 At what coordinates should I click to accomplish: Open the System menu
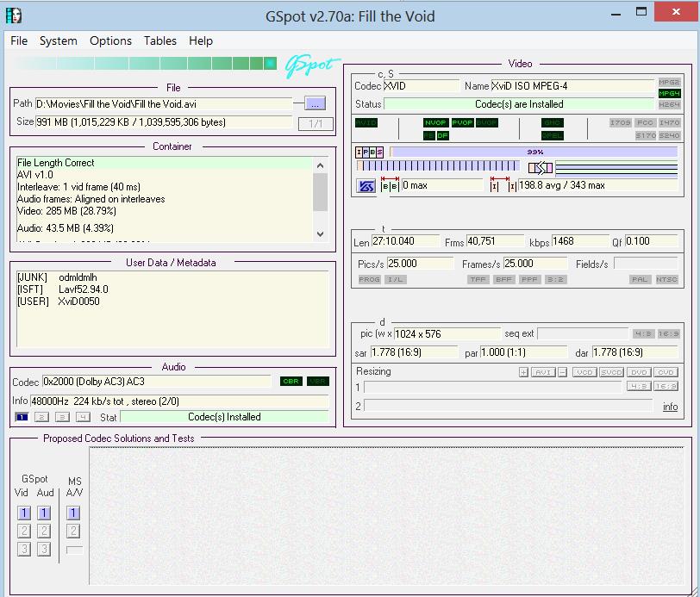[x=58, y=41]
